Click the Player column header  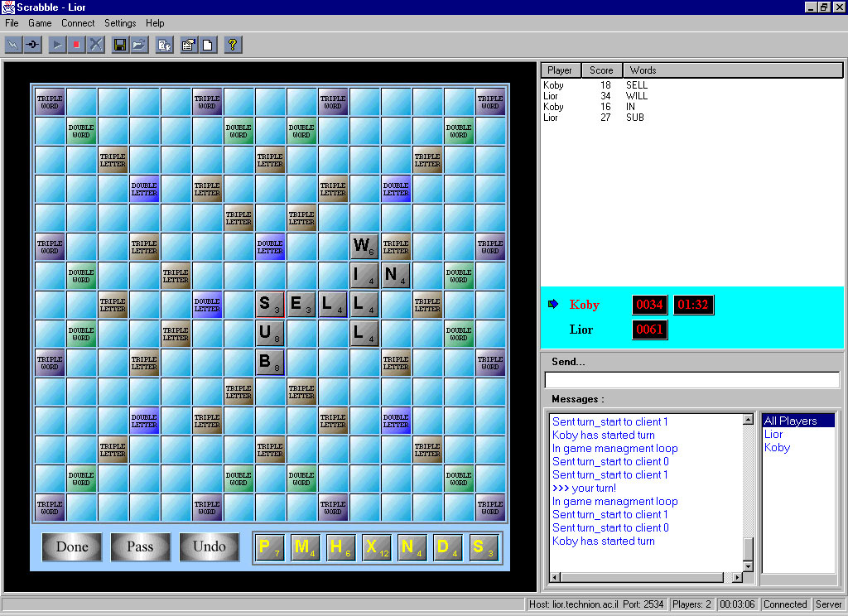point(561,70)
